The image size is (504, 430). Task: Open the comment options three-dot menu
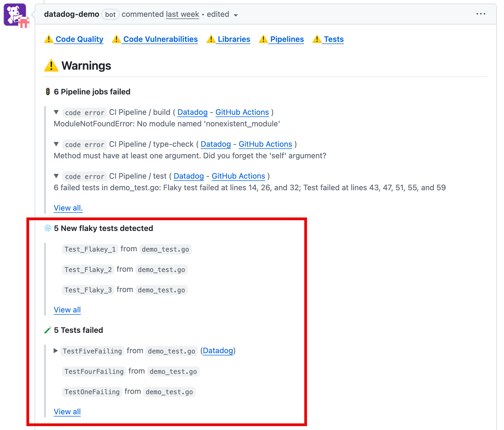(481, 14)
